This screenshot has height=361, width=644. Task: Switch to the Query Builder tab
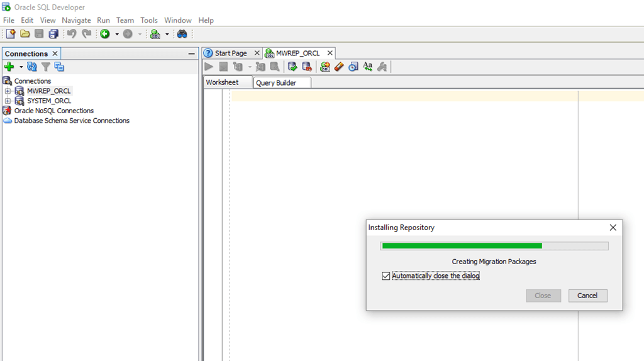tap(282, 82)
